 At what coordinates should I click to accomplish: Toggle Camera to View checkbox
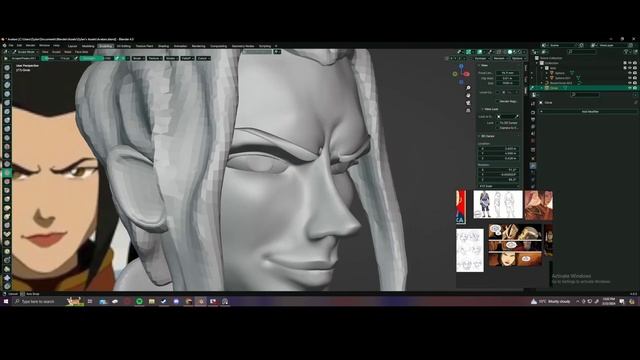pos(497,128)
